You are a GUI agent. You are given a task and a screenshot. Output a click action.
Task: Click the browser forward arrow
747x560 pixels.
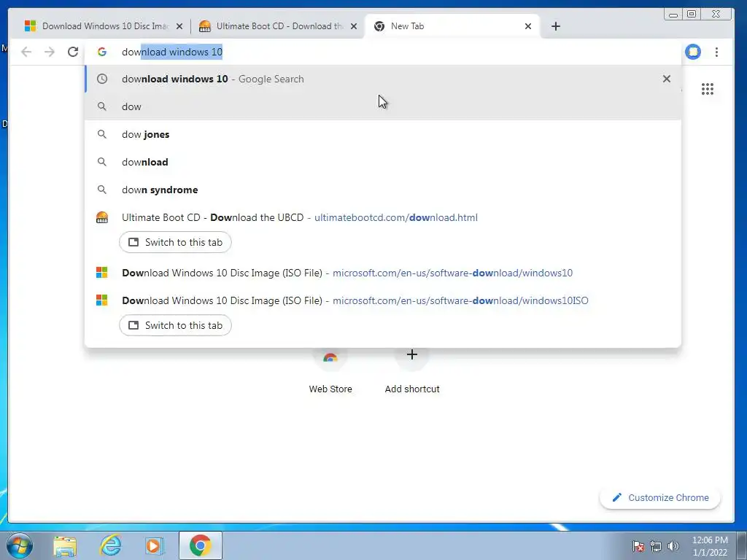50,52
